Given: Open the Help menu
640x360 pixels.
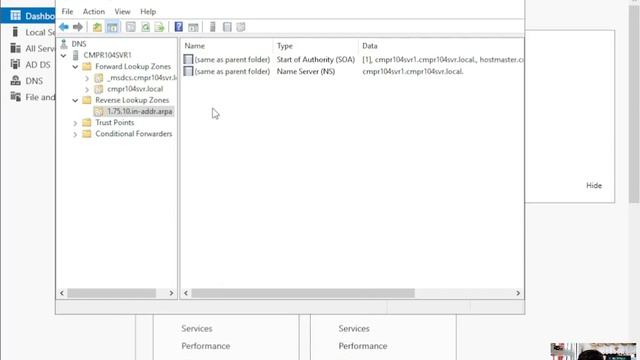Looking at the screenshot, I should coord(148,11).
